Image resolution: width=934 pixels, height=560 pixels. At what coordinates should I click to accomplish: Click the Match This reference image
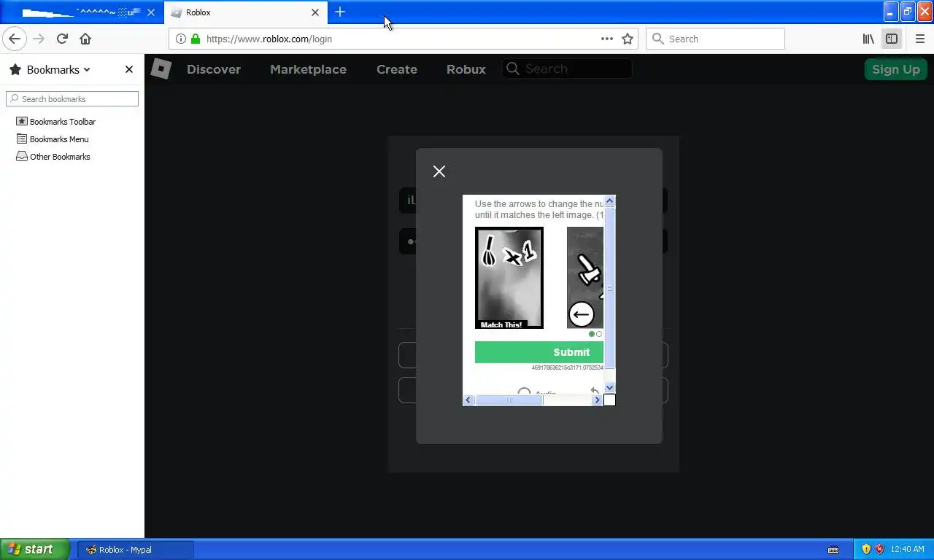[509, 278]
